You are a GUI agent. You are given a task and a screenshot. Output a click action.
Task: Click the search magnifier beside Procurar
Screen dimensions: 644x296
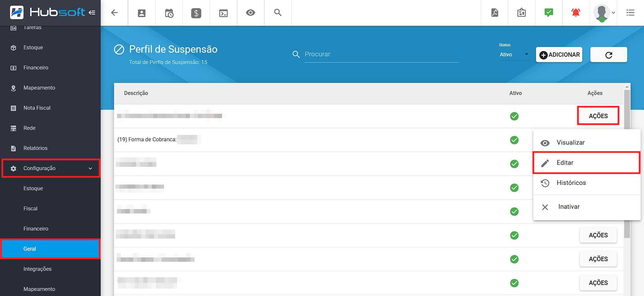296,54
